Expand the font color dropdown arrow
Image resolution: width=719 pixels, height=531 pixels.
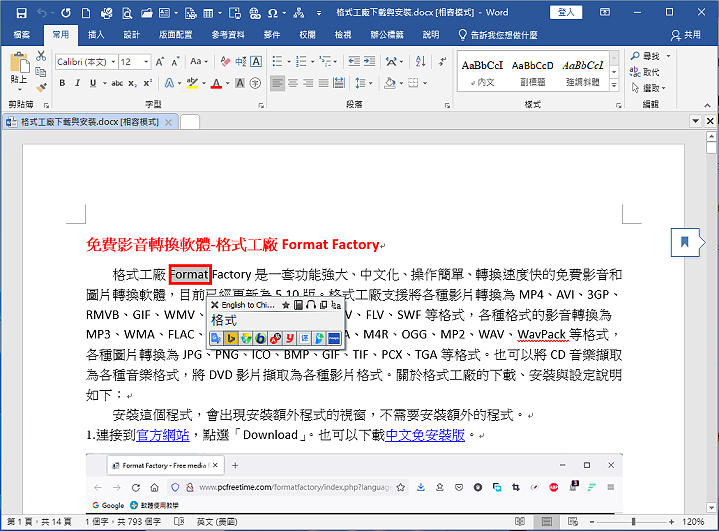tap(227, 83)
